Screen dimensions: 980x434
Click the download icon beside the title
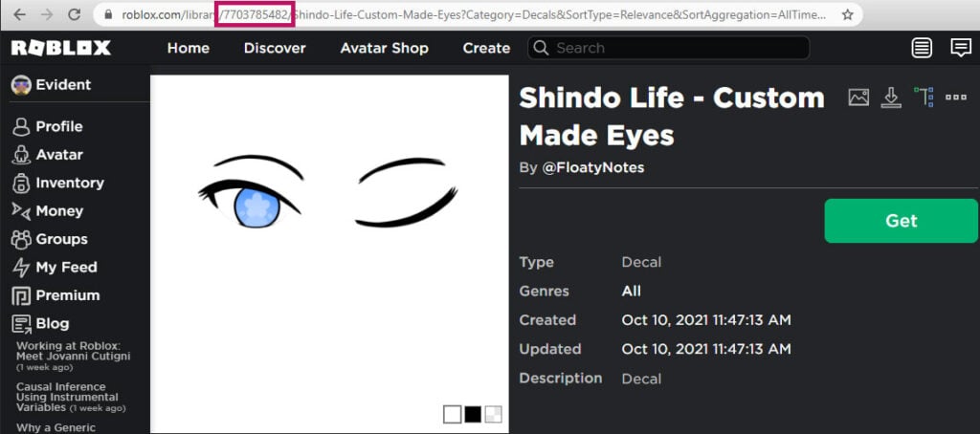coord(891,97)
